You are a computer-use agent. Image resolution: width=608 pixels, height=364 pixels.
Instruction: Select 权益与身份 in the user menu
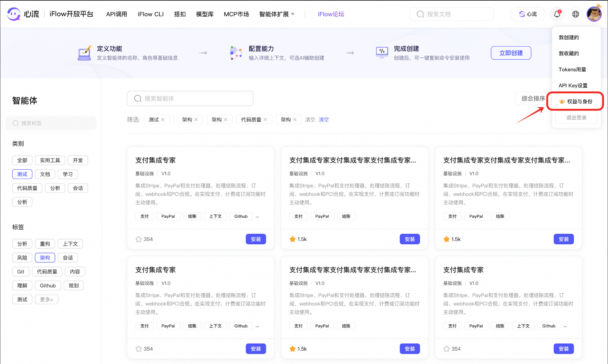click(579, 101)
